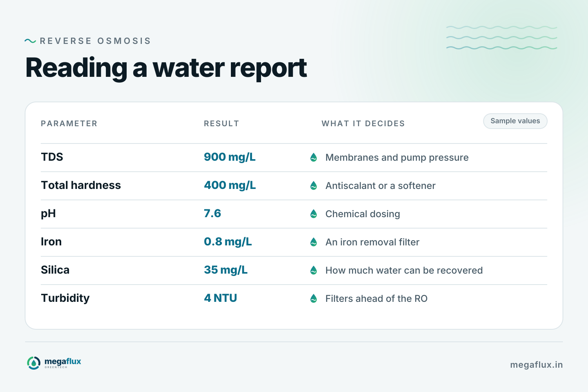Click the RESULT column header
Image resolution: width=588 pixels, height=392 pixels.
[x=221, y=123]
